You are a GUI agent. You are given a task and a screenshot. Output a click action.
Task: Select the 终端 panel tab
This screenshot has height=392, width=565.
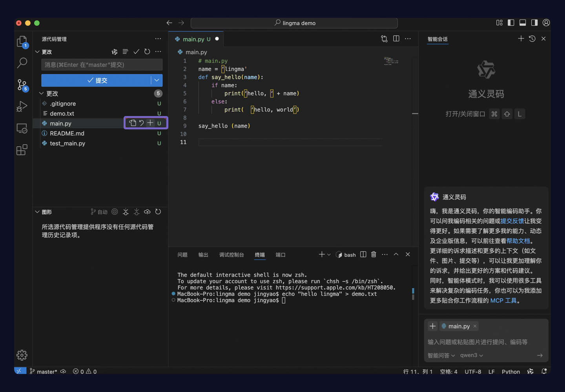(260, 255)
